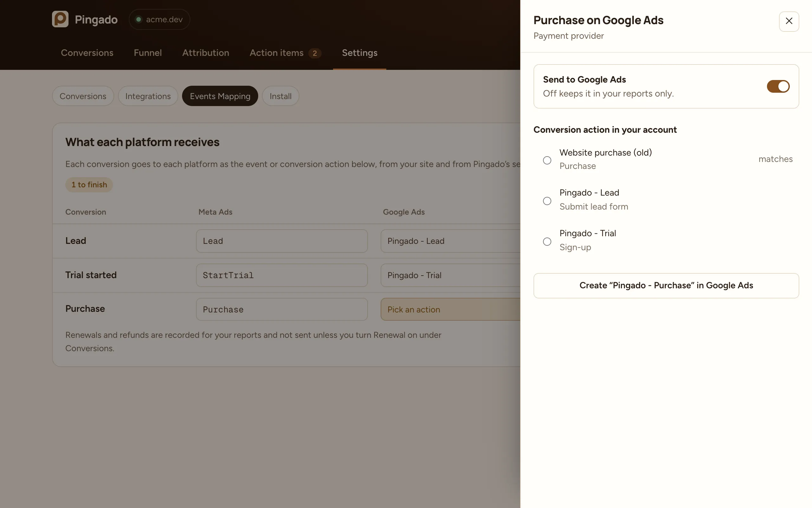Open the Pingado - Lead Google Ads dropdown
The width and height of the screenshot is (812, 508).
[451, 241]
